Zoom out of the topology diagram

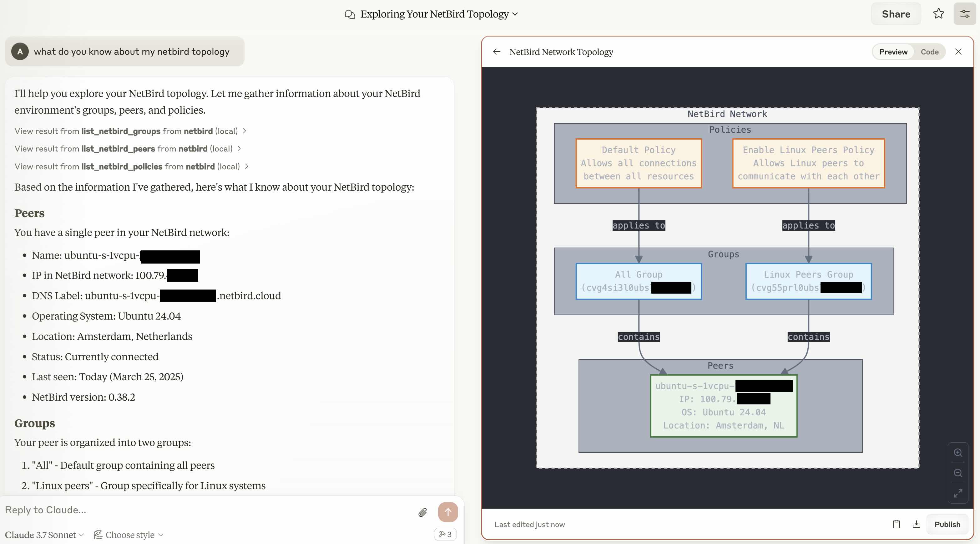(958, 473)
